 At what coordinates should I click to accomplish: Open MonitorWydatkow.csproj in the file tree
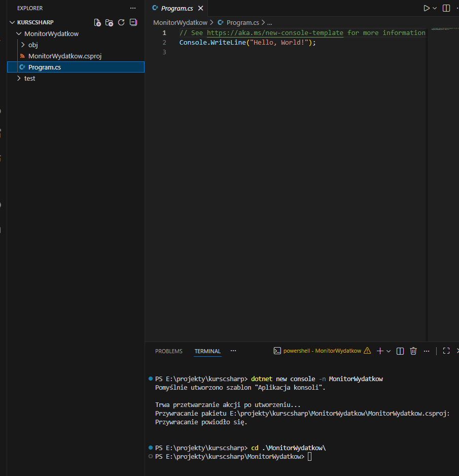coord(65,56)
